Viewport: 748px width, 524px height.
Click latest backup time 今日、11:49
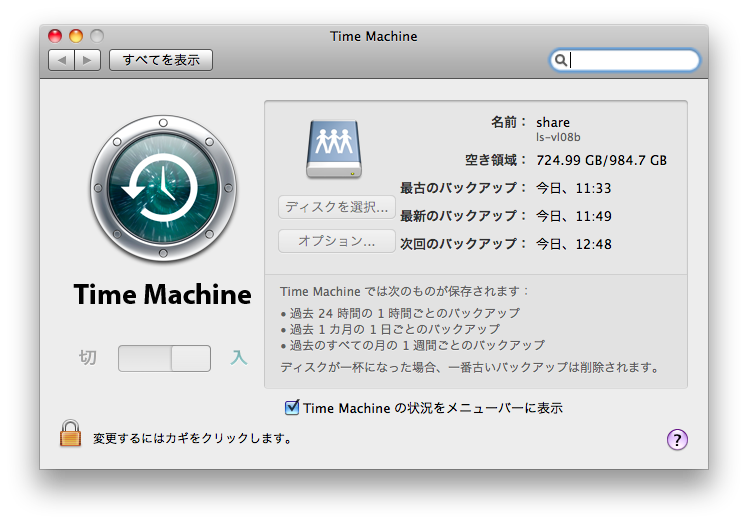pos(573,216)
